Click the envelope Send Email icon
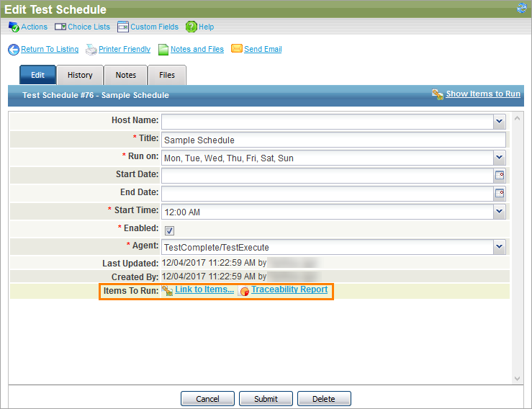 (x=236, y=48)
